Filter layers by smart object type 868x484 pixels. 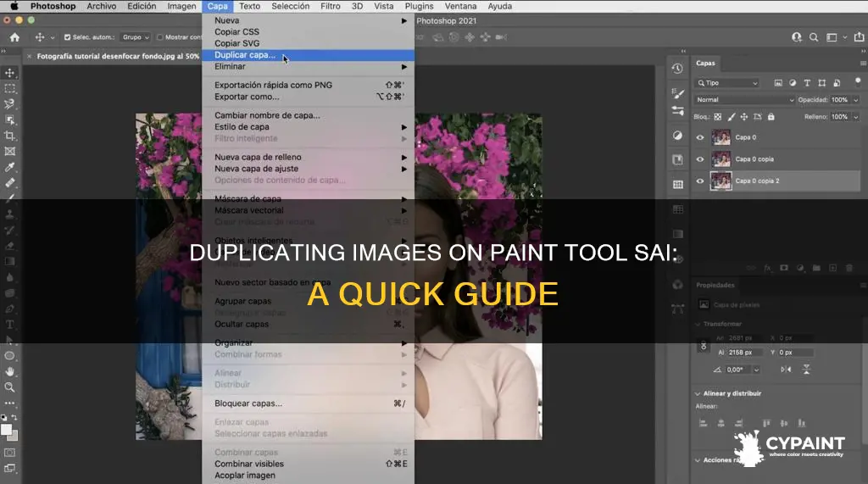(x=837, y=83)
